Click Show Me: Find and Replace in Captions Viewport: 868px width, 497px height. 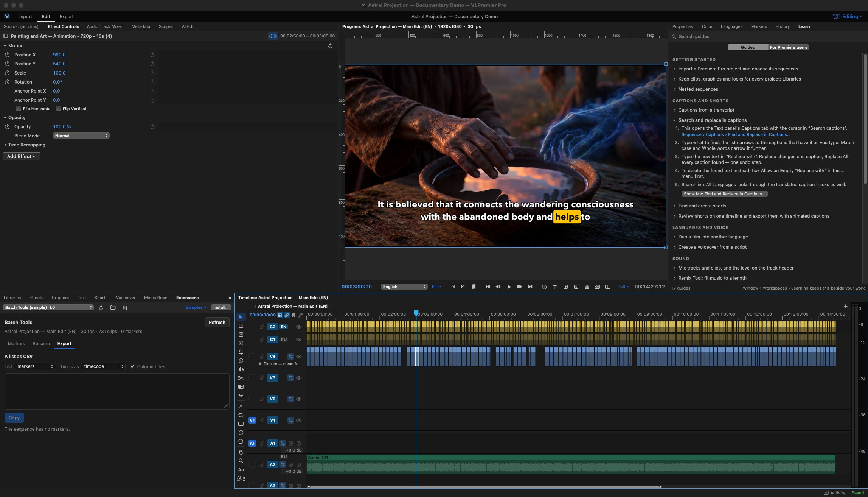724,194
